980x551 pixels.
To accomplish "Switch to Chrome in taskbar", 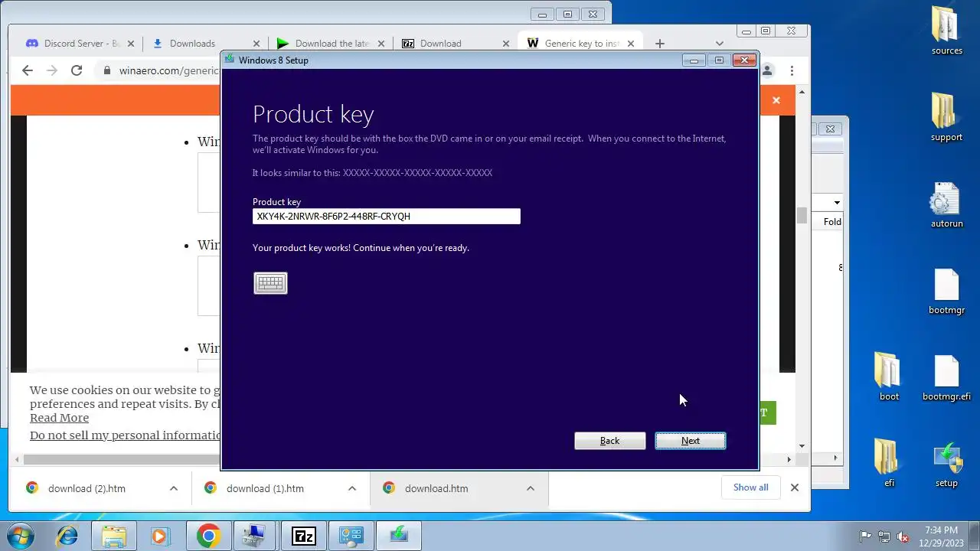I will tap(208, 536).
